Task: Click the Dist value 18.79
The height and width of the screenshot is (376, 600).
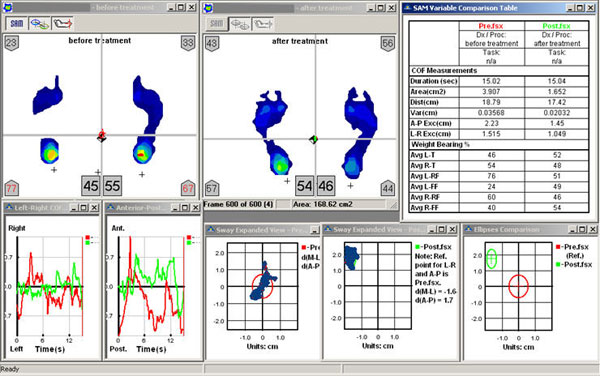Action: [491, 103]
